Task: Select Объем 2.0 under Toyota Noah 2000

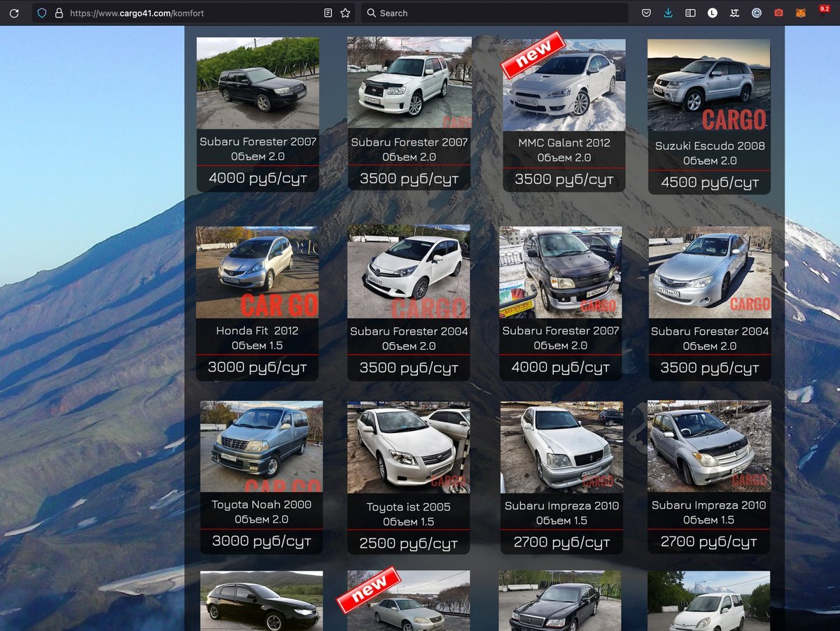Action: click(261, 520)
